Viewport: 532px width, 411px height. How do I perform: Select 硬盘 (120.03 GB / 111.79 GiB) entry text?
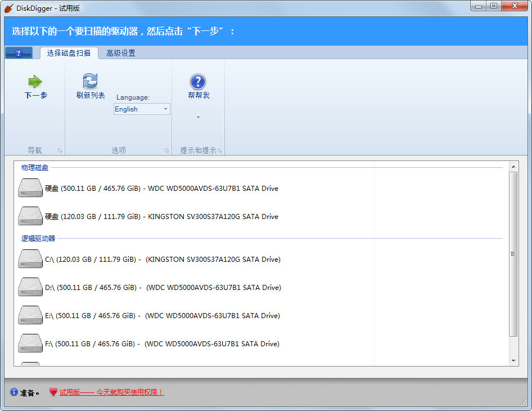pyautogui.click(x=161, y=216)
